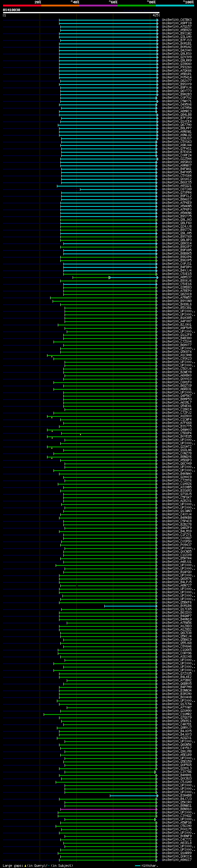Click the cyan alignment bar for B3H4B8
This screenshot has width=197, height=868.
tap(134, 796)
